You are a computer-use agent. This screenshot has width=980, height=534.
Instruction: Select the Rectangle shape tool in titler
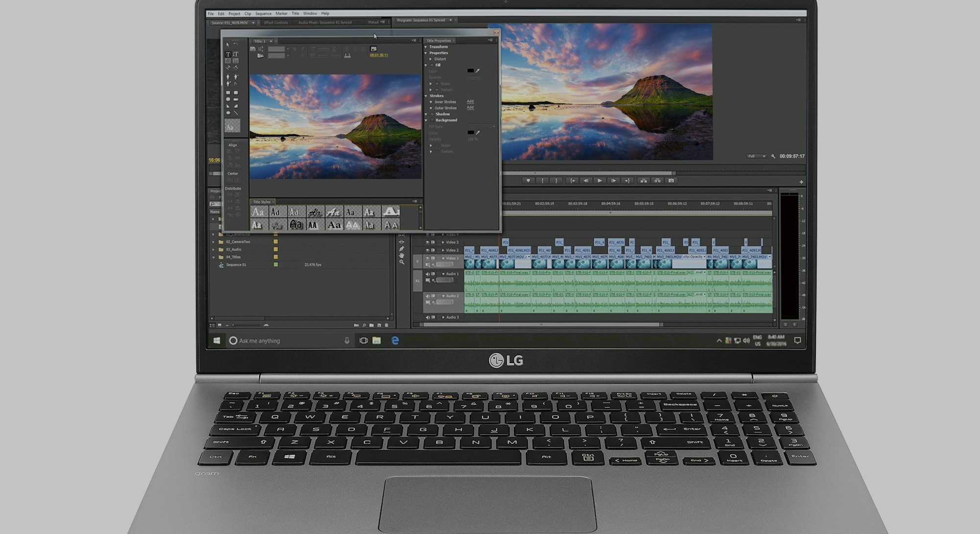coord(228,93)
